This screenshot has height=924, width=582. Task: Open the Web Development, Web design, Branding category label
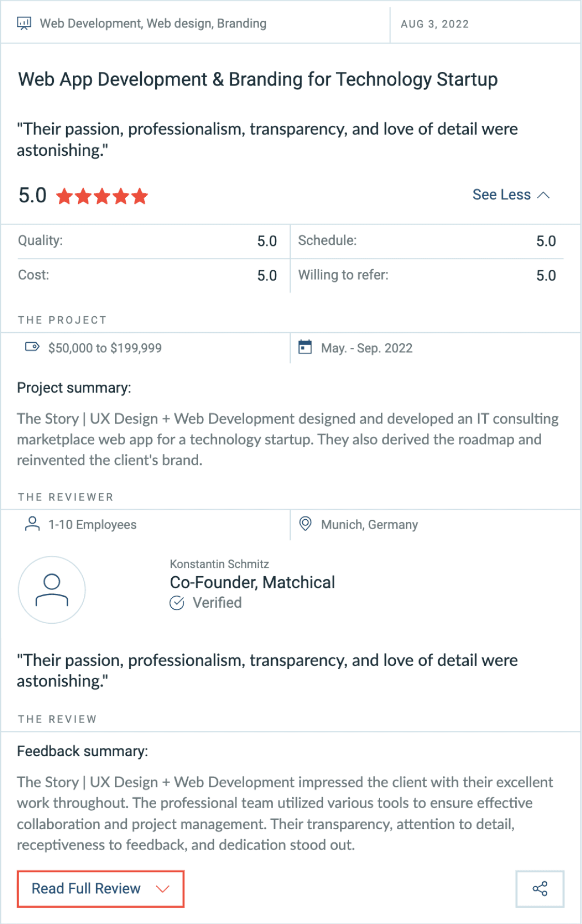click(153, 23)
